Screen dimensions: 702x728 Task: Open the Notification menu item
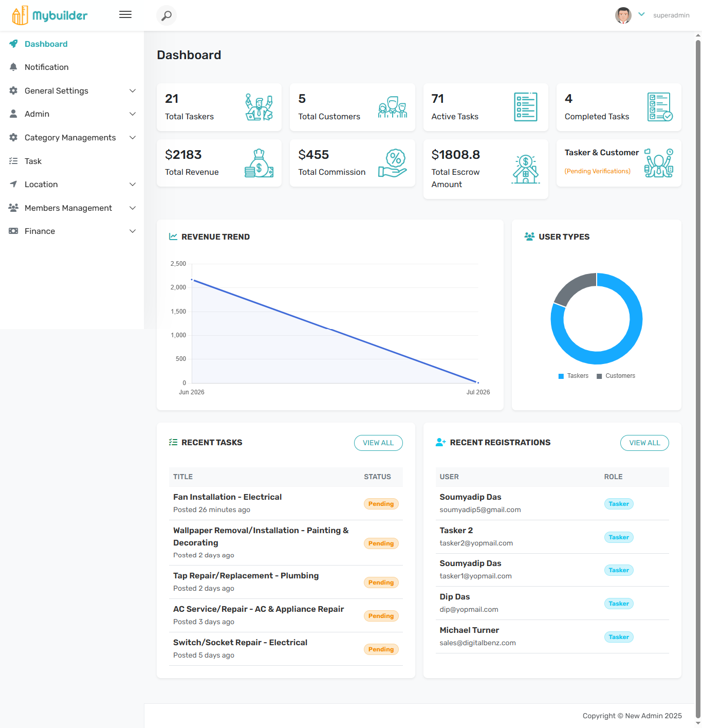point(72,67)
